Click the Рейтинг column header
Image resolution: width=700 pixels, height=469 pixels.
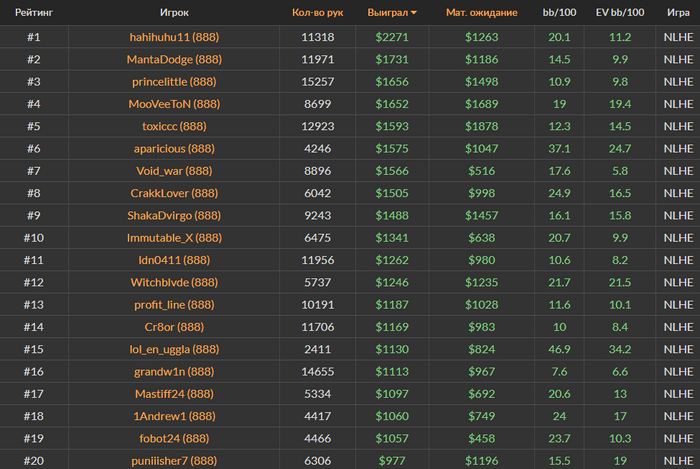[34, 12]
